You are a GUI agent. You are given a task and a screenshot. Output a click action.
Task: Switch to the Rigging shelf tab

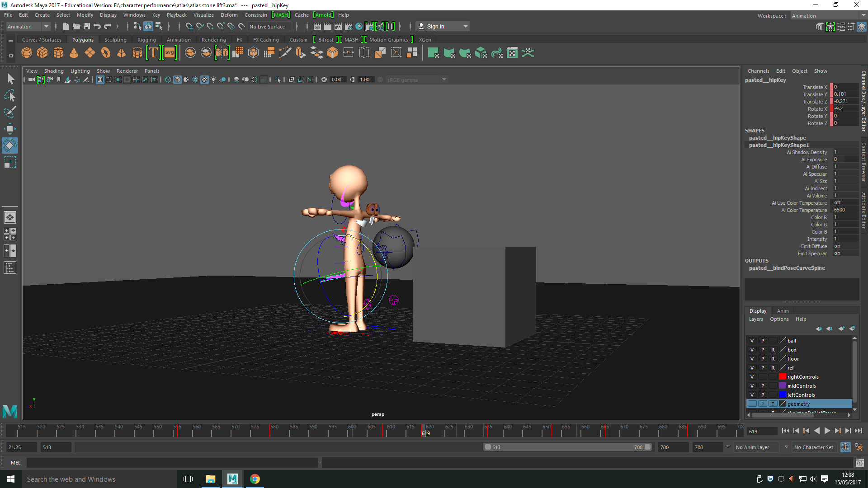(x=146, y=39)
